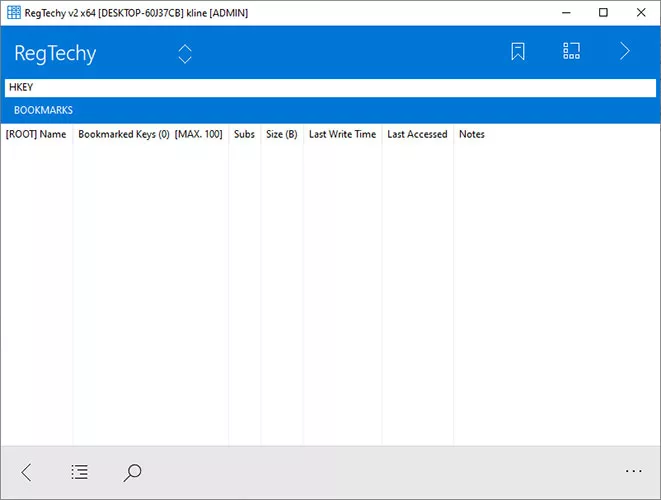Click the Notes column header

(471, 134)
